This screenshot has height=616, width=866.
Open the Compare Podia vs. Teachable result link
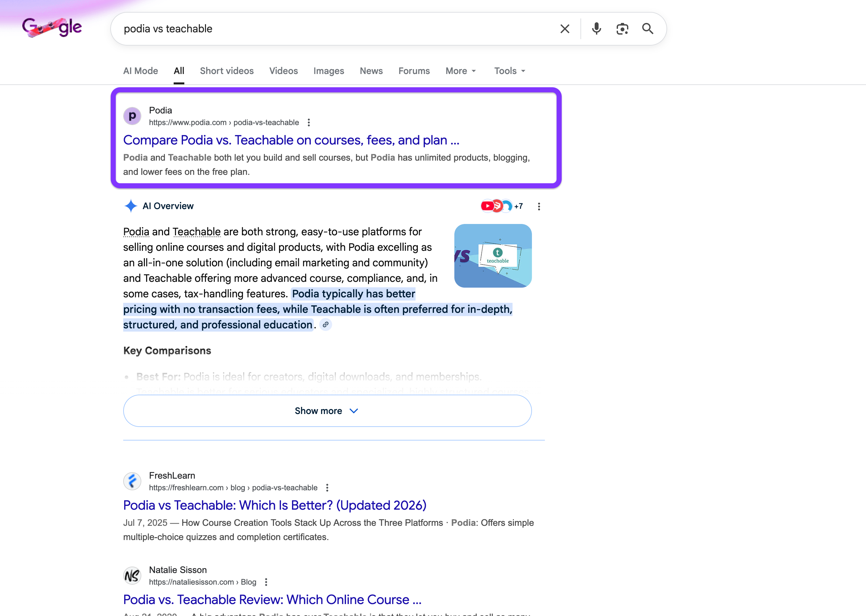tap(291, 140)
